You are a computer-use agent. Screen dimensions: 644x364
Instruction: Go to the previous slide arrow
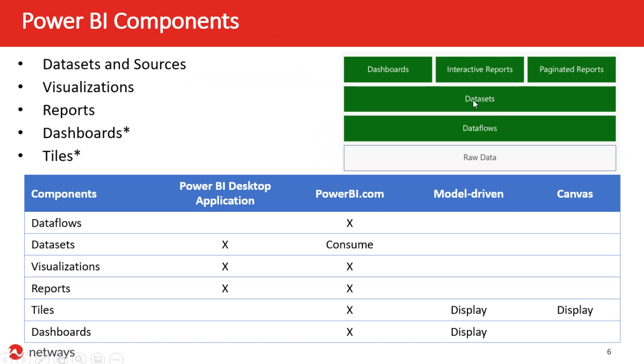[x=5, y=359]
